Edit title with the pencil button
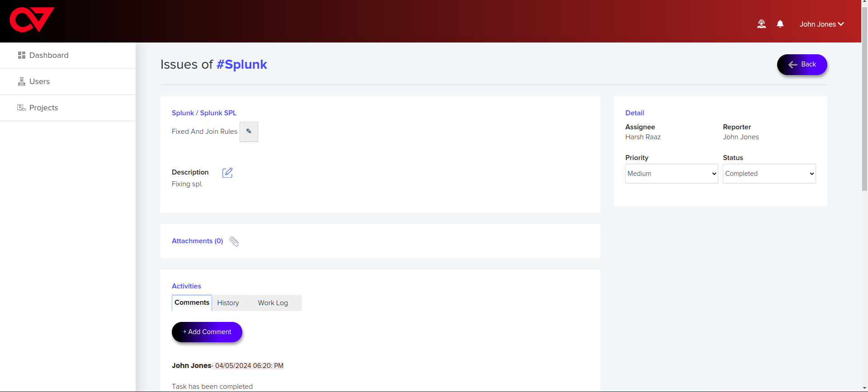The width and height of the screenshot is (868, 392). point(249,132)
